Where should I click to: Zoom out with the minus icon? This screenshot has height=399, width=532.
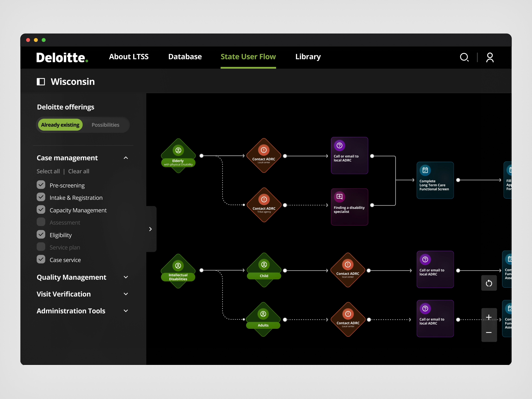(x=489, y=333)
